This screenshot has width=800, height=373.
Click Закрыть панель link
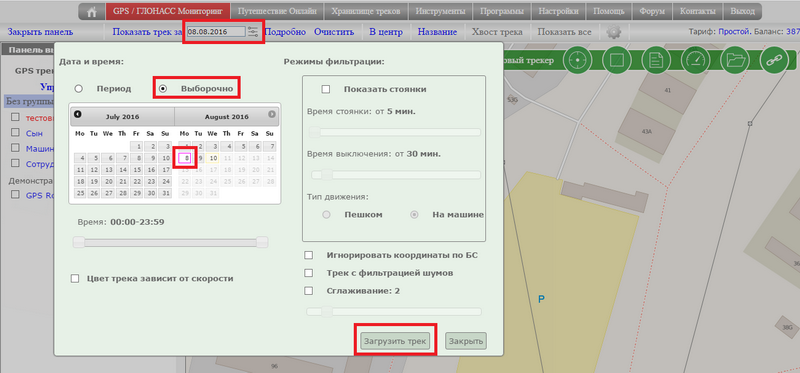coord(40,32)
